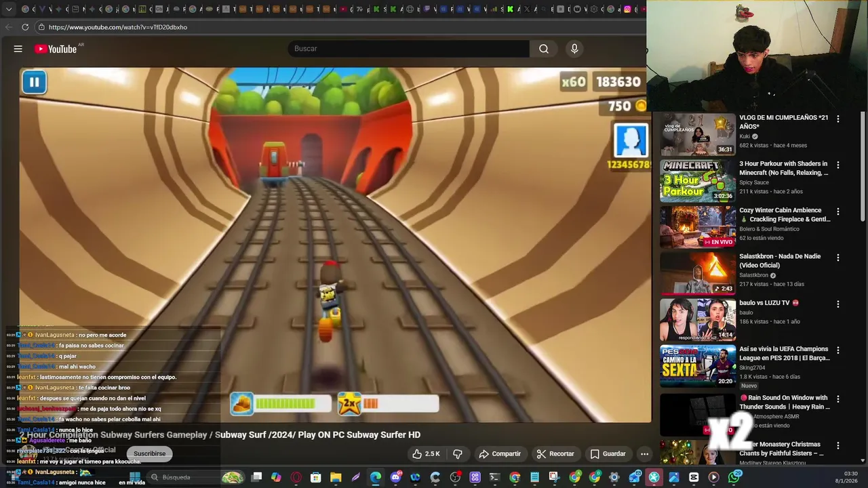Open Task View on the taskbar
Viewport: 868px width, 488px height.
tap(256, 477)
